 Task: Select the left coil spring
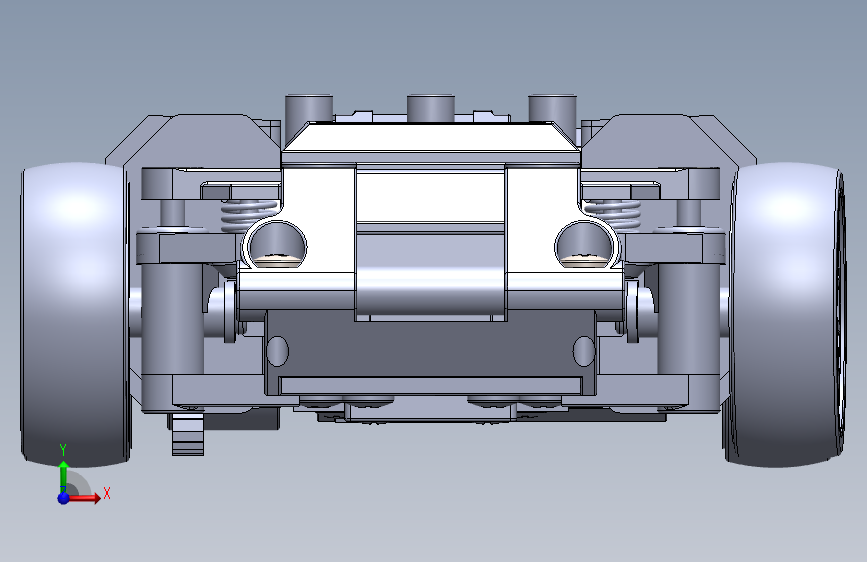249,215
